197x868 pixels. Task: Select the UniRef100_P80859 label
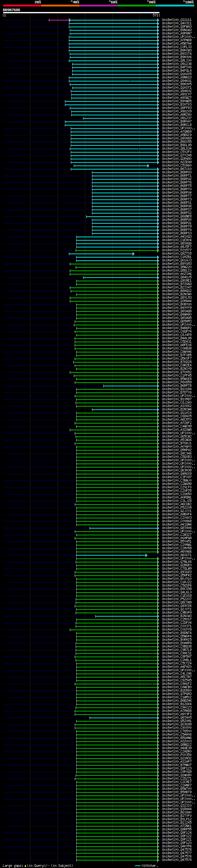pos(176,382)
